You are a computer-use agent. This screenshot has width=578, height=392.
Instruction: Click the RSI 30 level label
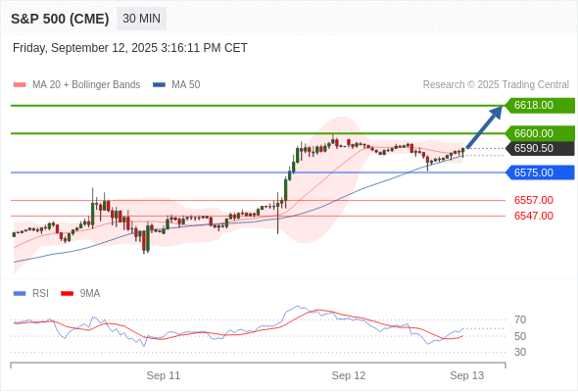pyautogui.click(x=520, y=352)
